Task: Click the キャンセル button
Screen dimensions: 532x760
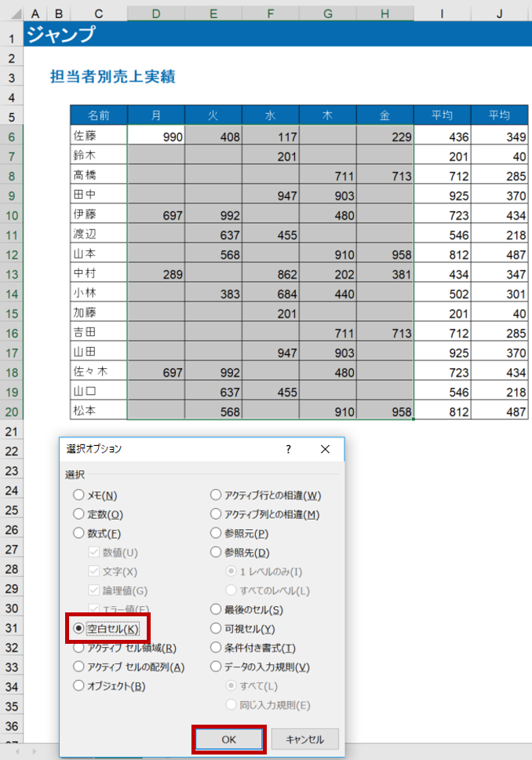Action: coord(305,739)
